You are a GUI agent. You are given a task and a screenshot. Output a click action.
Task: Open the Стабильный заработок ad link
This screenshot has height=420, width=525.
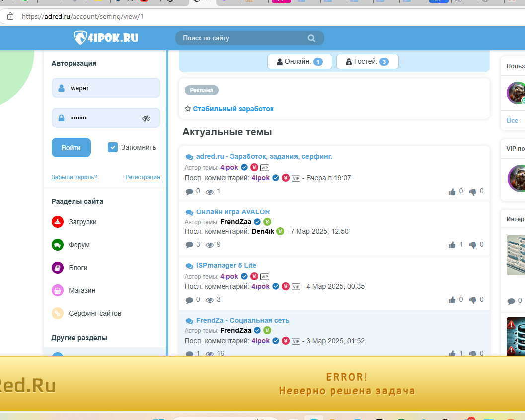tap(233, 109)
